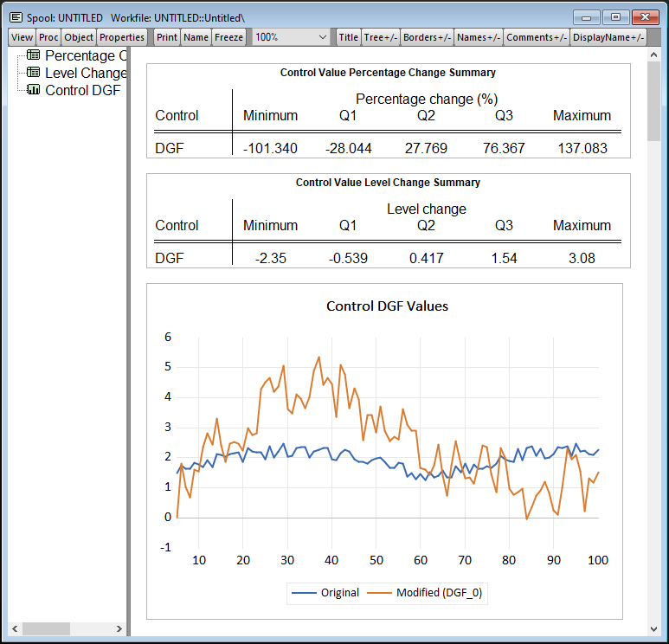Click the spool icon in title bar
669x644 pixels.
[16, 17]
